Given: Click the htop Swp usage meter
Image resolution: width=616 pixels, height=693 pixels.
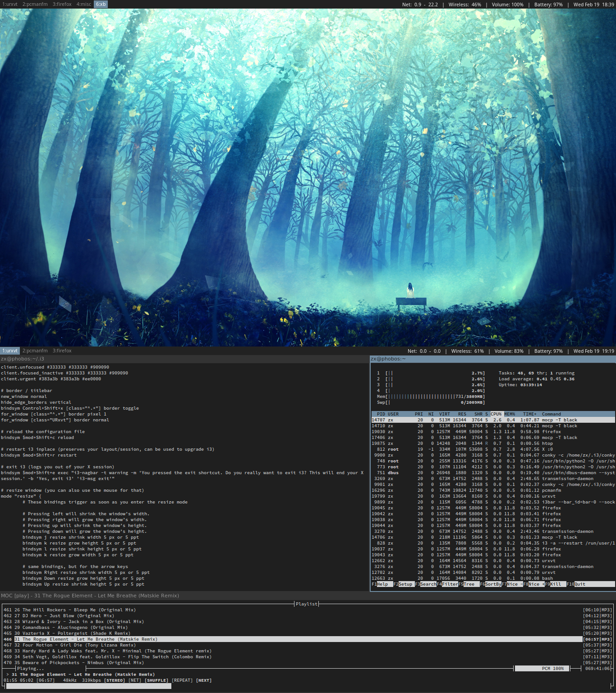Looking at the screenshot, I should click(431, 402).
